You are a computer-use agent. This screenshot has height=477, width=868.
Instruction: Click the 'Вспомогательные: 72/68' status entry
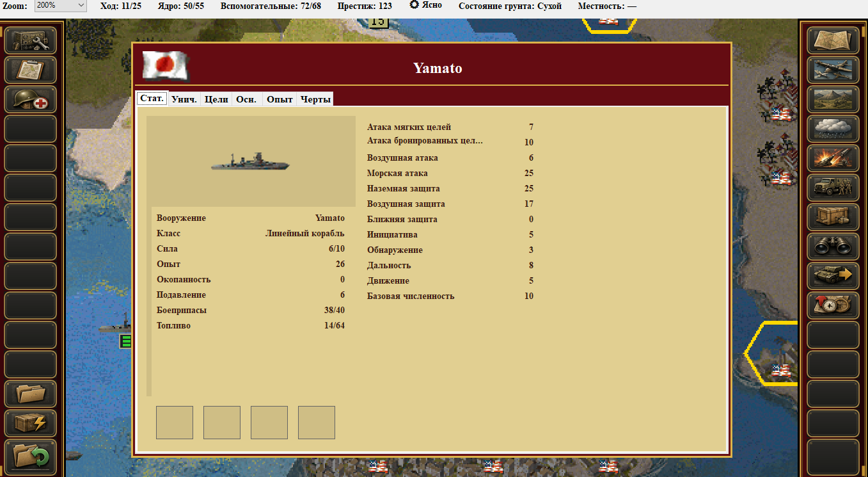271,6
